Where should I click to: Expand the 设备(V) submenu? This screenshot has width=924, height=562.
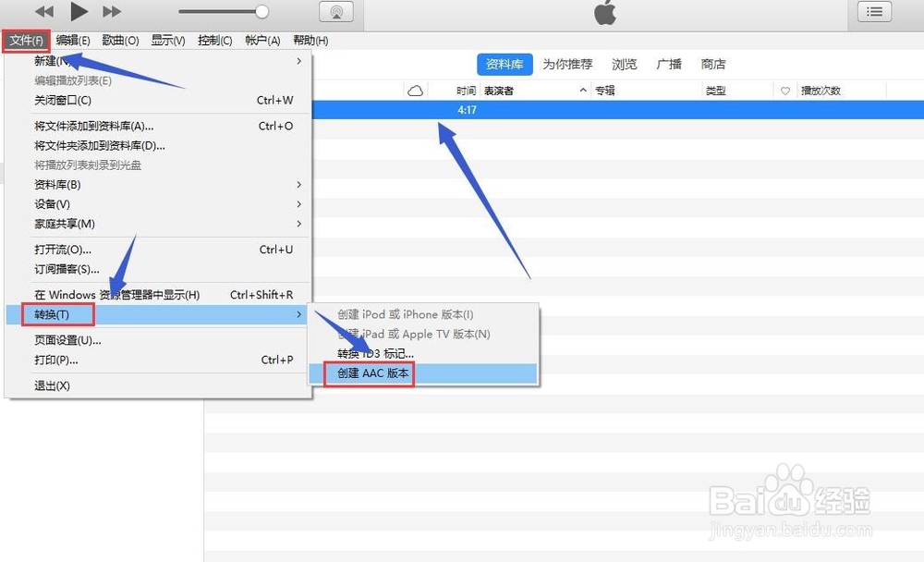point(158,204)
